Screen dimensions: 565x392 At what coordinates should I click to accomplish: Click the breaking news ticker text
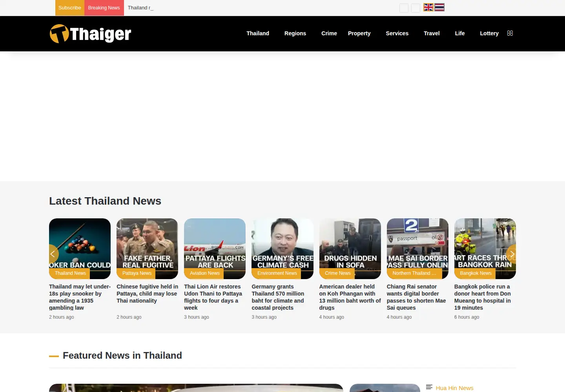click(140, 8)
